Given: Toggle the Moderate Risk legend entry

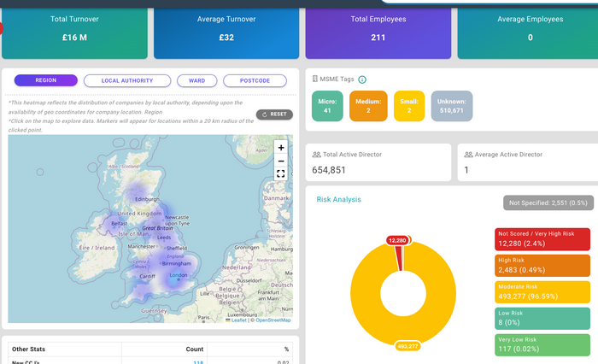Looking at the screenshot, I should coord(542,292).
